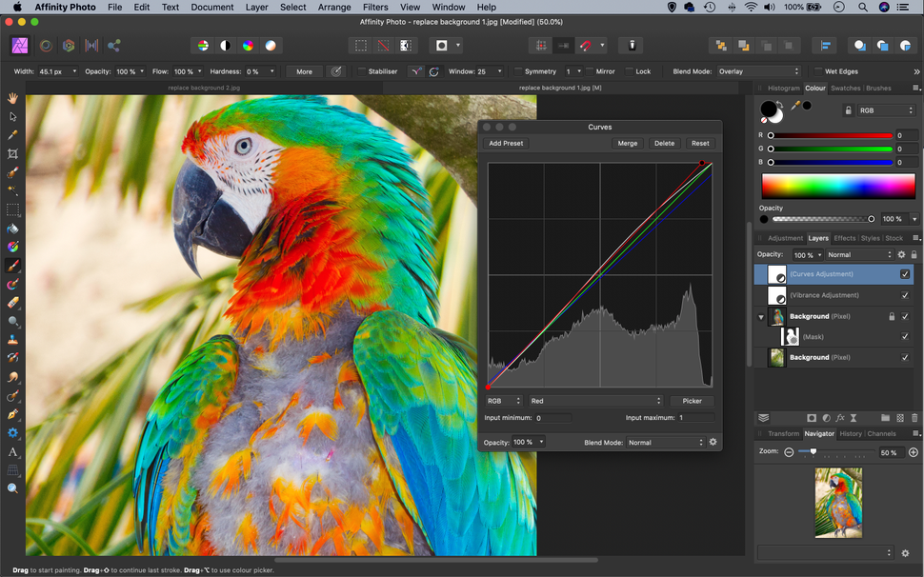The image size is (924, 577).
Task: Click the Reset button in Curves dialog
Action: (700, 143)
